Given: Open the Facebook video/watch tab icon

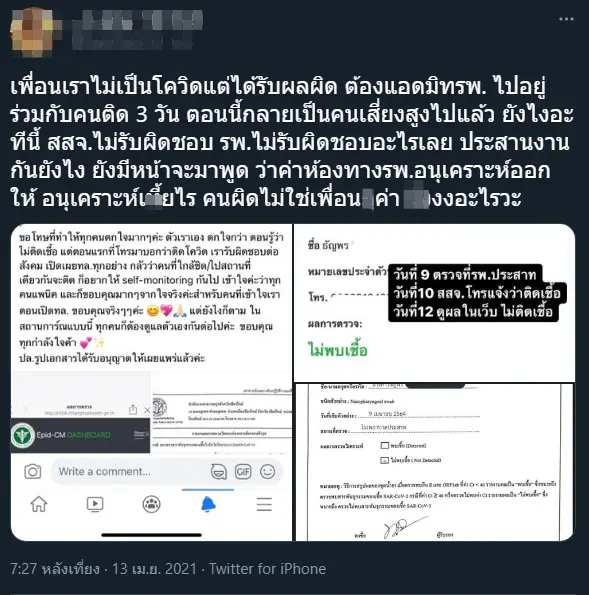Looking at the screenshot, I should click(x=95, y=504).
